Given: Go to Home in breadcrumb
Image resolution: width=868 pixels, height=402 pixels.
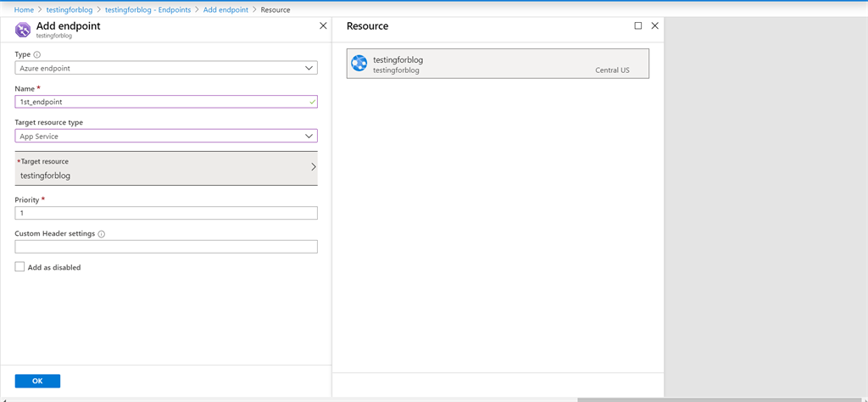Looking at the screenshot, I should pos(24,9).
